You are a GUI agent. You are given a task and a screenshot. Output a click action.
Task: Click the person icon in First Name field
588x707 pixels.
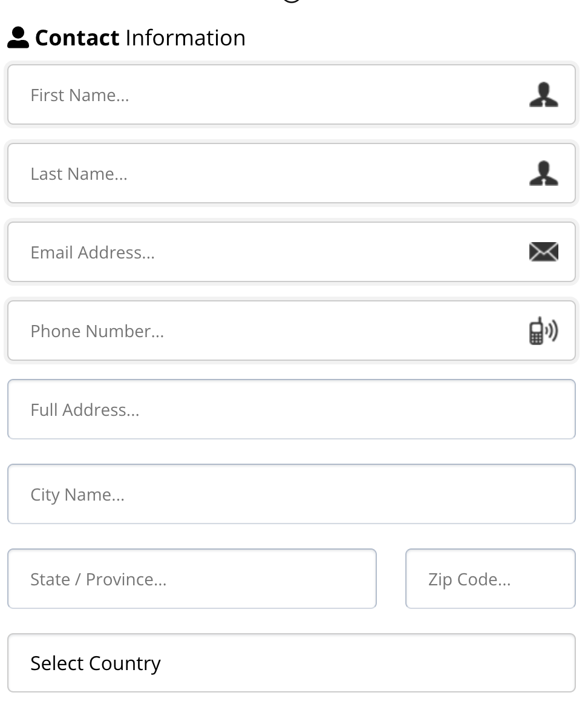pyautogui.click(x=543, y=95)
